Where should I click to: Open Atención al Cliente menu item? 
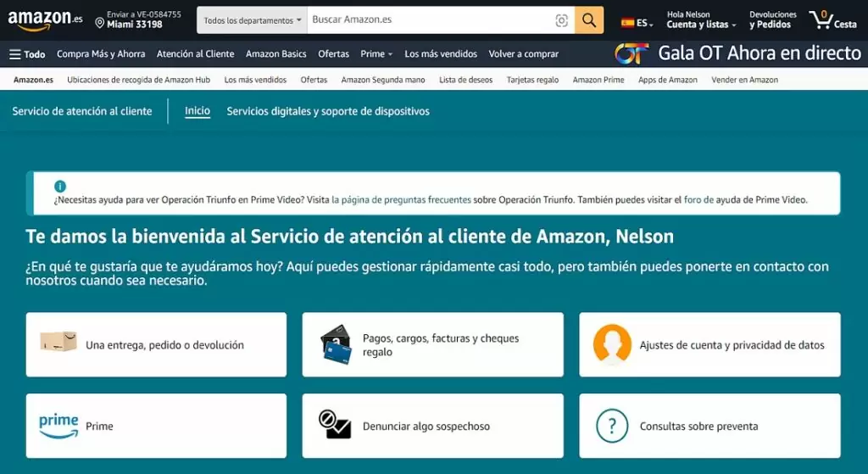[x=196, y=53]
